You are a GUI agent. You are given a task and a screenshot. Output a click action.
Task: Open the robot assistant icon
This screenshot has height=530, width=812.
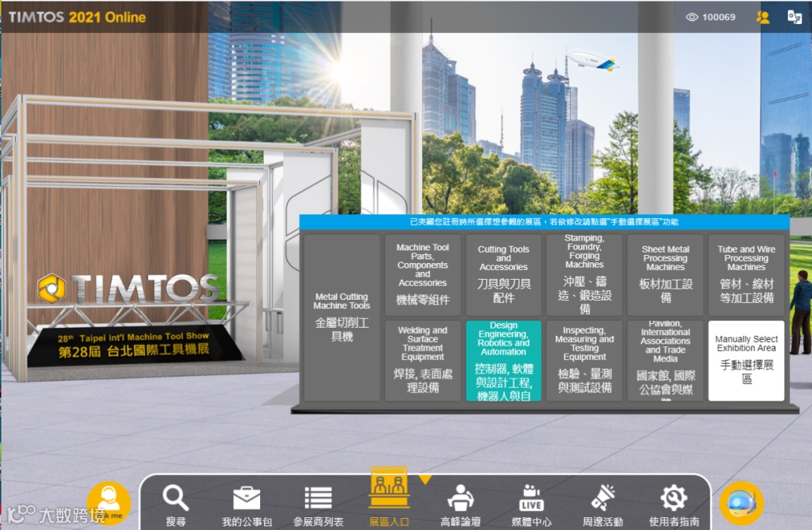pos(741,503)
